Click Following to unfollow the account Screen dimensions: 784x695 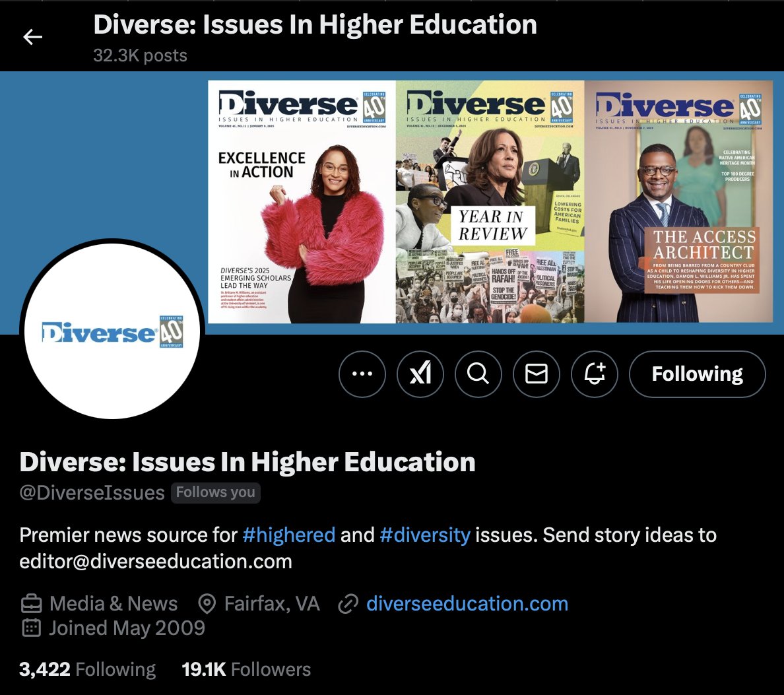pyautogui.click(x=697, y=374)
